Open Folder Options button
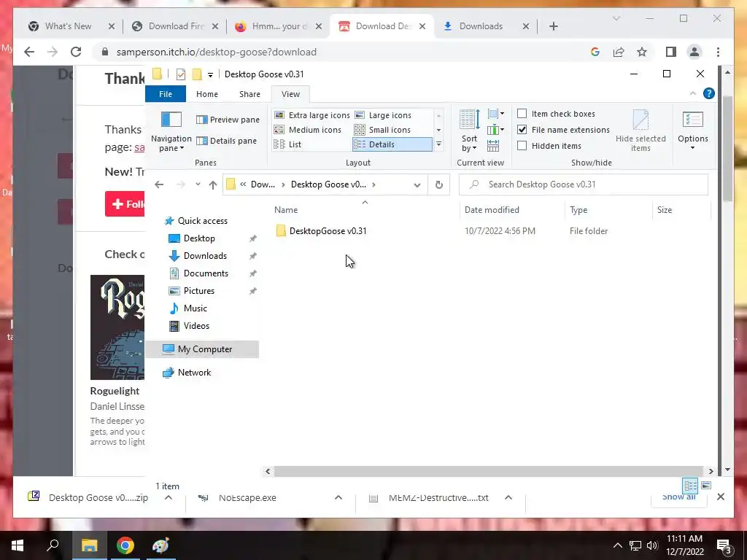This screenshot has height=560, width=747. pyautogui.click(x=693, y=131)
